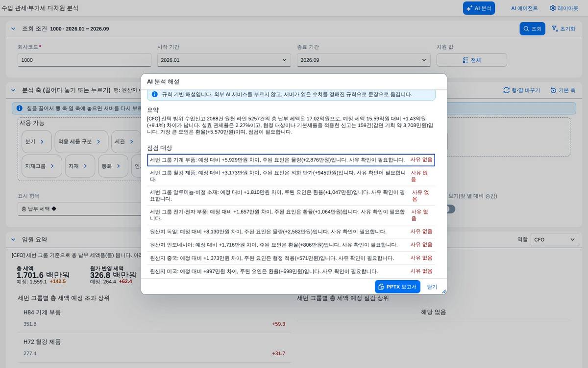Viewport: 588px width, 368px height.
Task: Select the 세번 그룹 기계 부품 check item
Action: point(291,160)
